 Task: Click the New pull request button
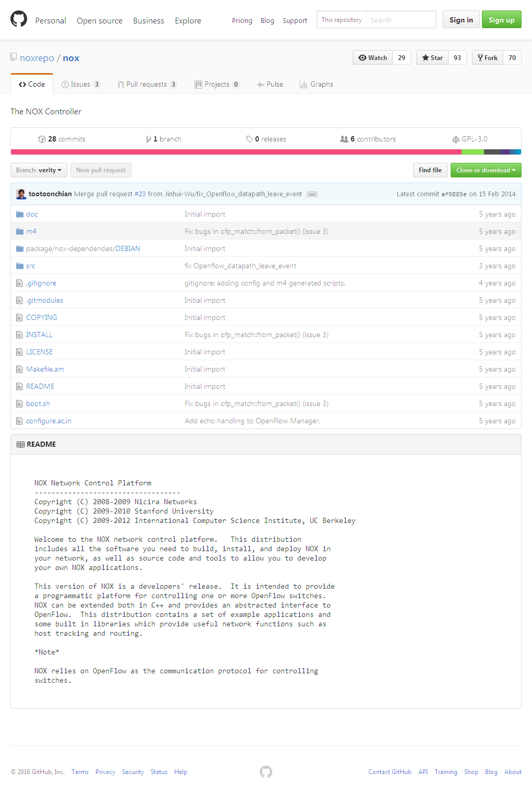(x=101, y=170)
